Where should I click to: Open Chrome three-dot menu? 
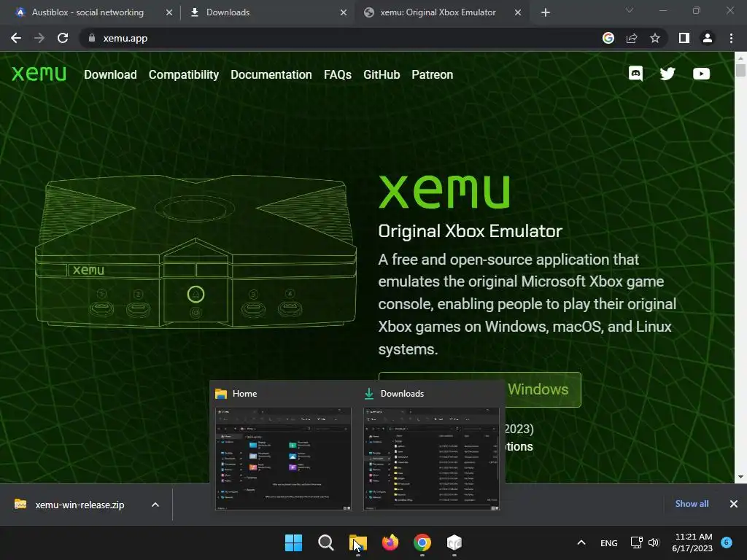pos(731,38)
